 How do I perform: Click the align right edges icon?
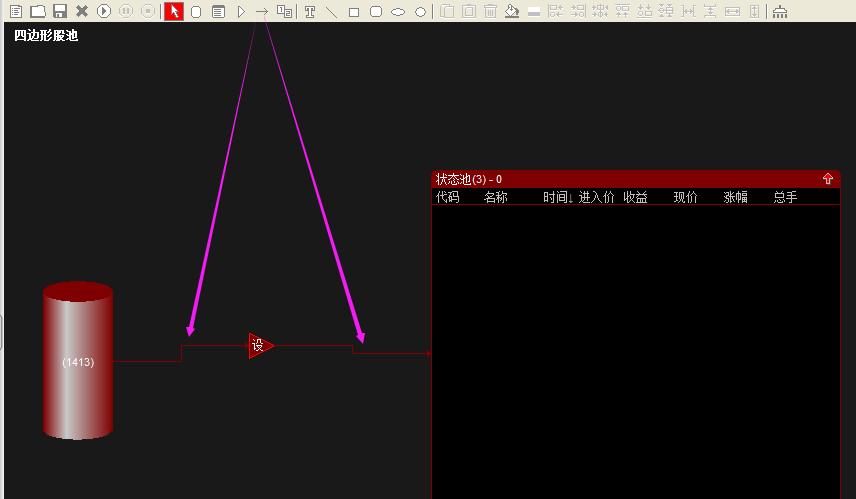[x=578, y=11]
